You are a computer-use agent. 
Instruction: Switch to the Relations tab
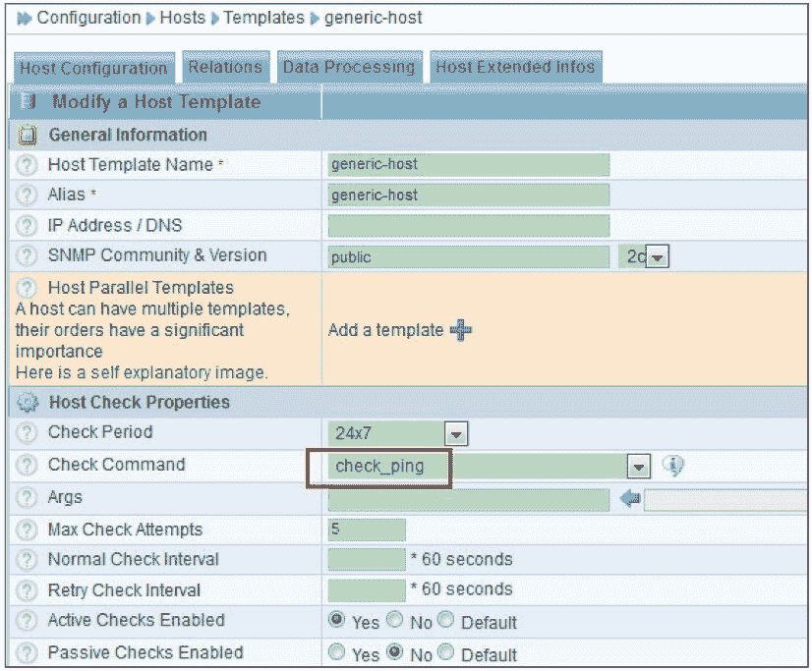click(x=225, y=67)
